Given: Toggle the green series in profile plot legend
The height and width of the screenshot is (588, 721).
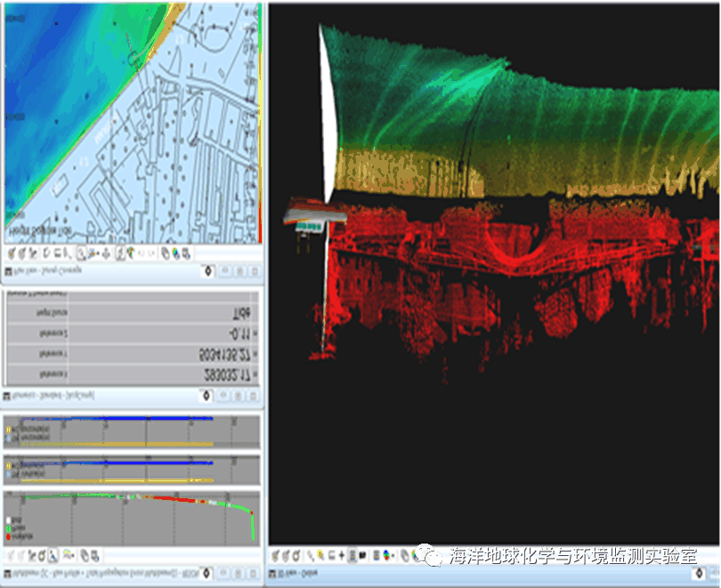Looking at the screenshot, I should [10, 528].
